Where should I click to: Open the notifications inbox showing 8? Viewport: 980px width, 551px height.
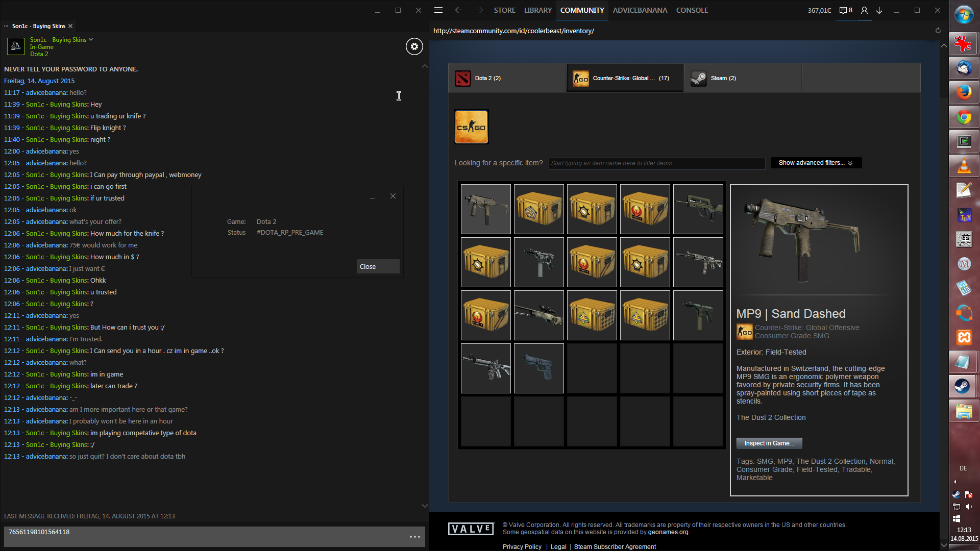coord(846,10)
